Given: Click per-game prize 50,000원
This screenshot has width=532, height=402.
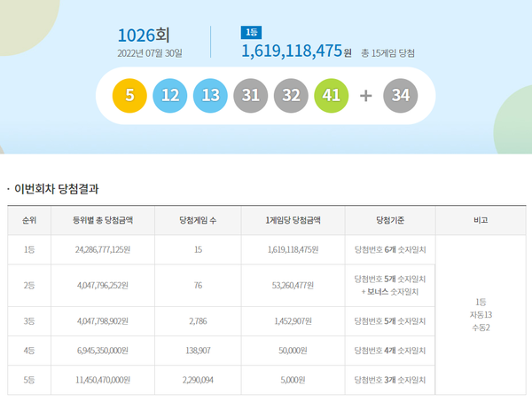Looking at the screenshot, I should [x=293, y=351].
